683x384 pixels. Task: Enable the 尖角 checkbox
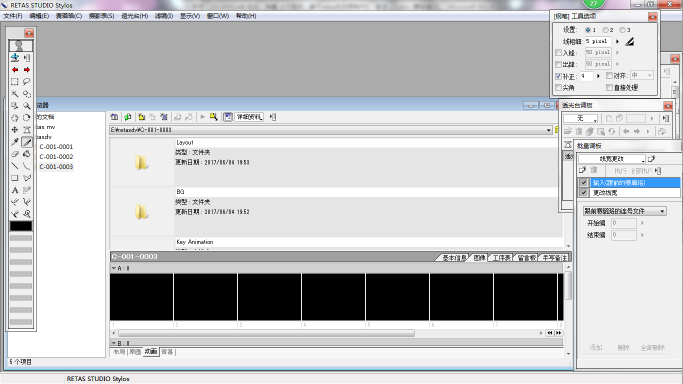(x=558, y=88)
